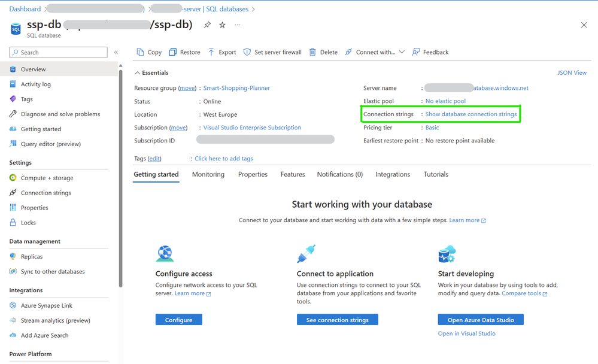
Task: Collapse the left navigation menu with chevrons
Action: coord(116,52)
